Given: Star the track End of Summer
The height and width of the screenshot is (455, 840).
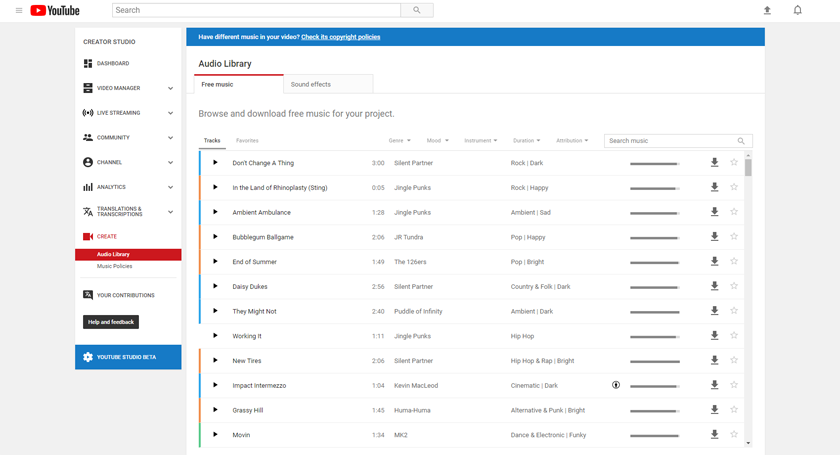Looking at the screenshot, I should coord(734,262).
